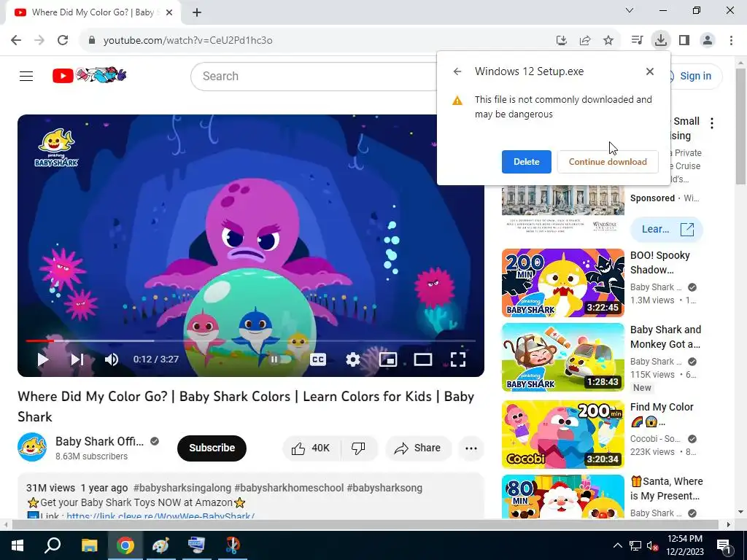The height and width of the screenshot is (560, 747).
Task: Open YouTube hamburger guide menu
Action: click(26, 76)
